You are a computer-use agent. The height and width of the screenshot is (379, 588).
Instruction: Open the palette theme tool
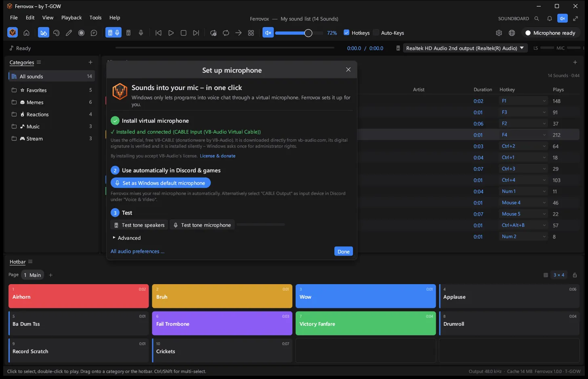coord(56,33)
